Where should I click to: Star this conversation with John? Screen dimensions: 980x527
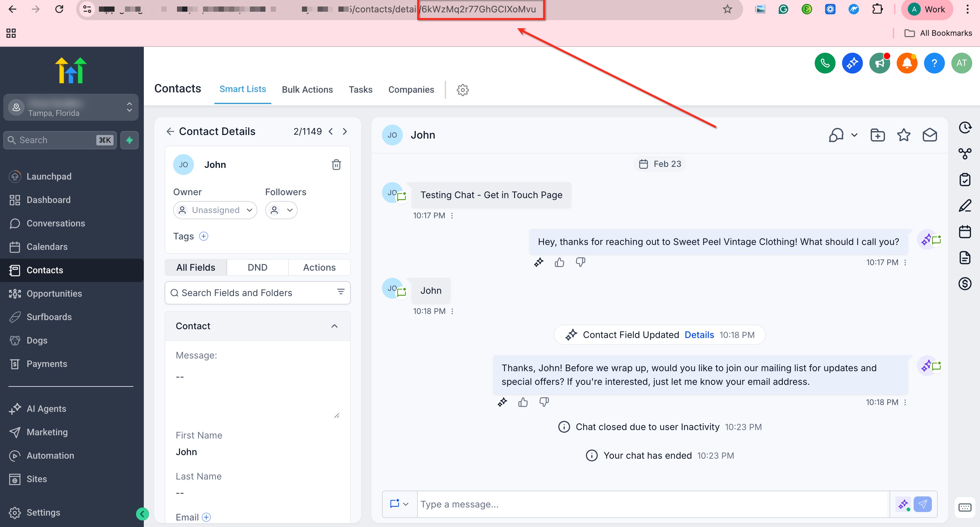pyautogui.click(x=904, y=135)
